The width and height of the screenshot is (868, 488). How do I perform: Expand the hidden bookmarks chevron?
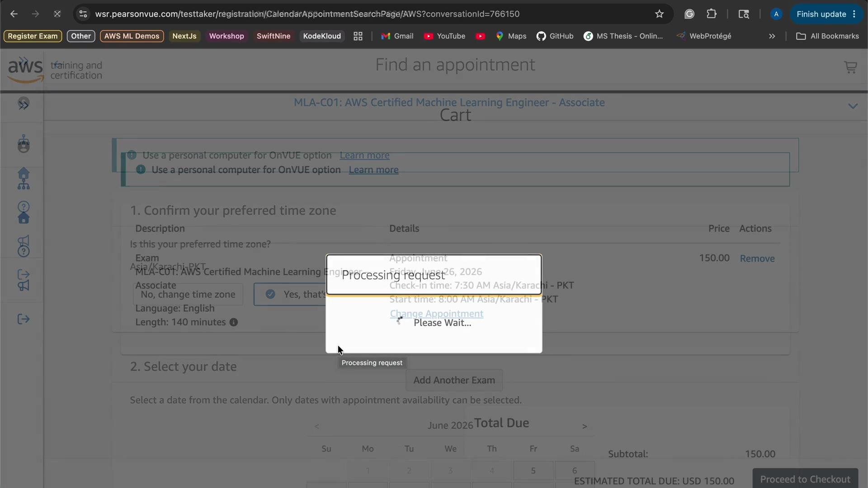click(772, 36)
